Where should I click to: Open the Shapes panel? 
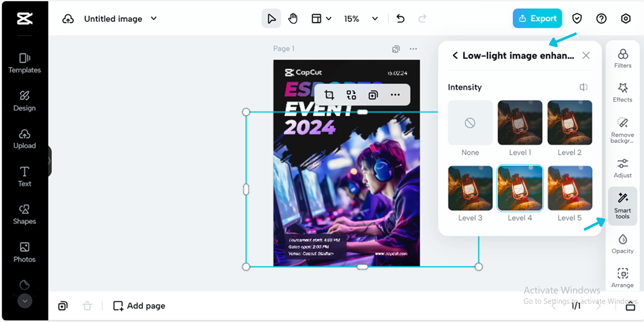tap(24, 215)
